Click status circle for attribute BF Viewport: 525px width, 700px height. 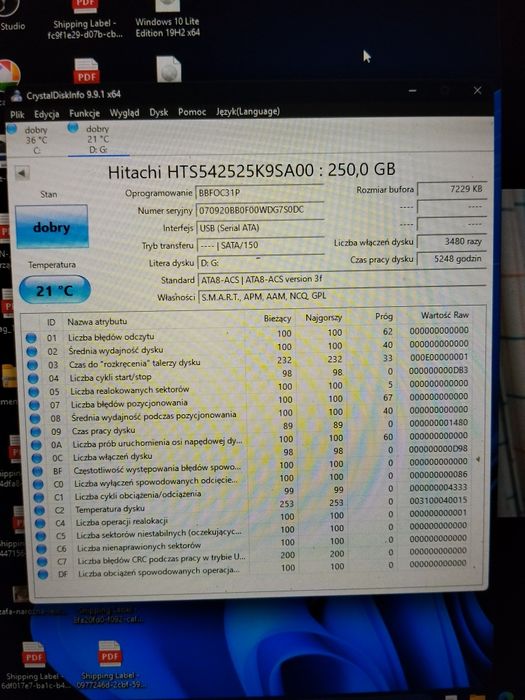(38, 471)
